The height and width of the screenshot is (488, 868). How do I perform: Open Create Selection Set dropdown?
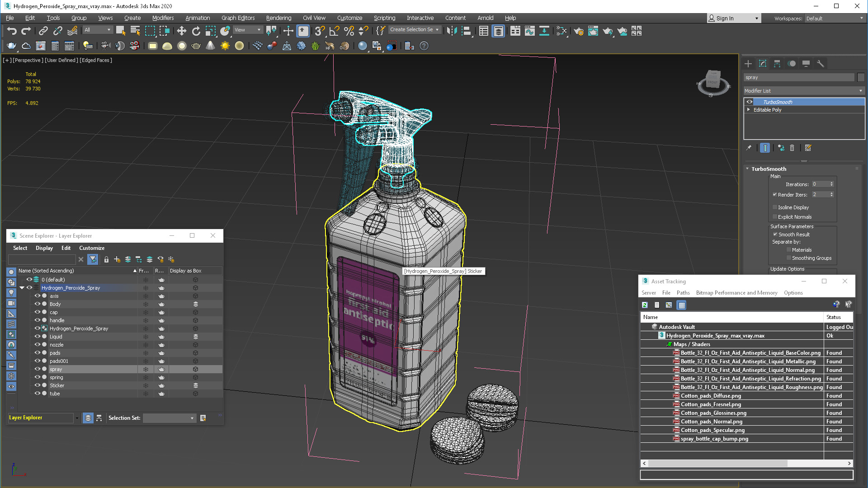click(x=415, y=29)
